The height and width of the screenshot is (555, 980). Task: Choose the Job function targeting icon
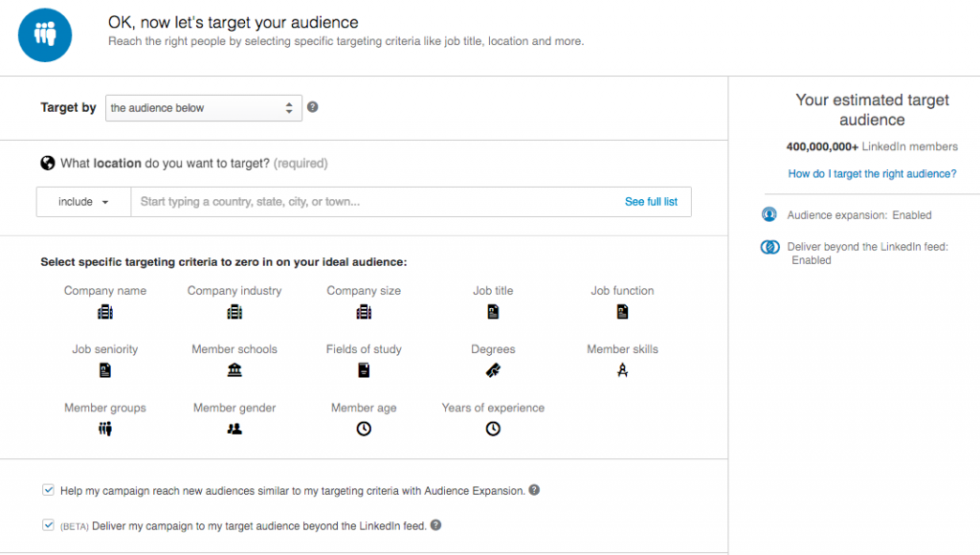[x=622, y=312]
